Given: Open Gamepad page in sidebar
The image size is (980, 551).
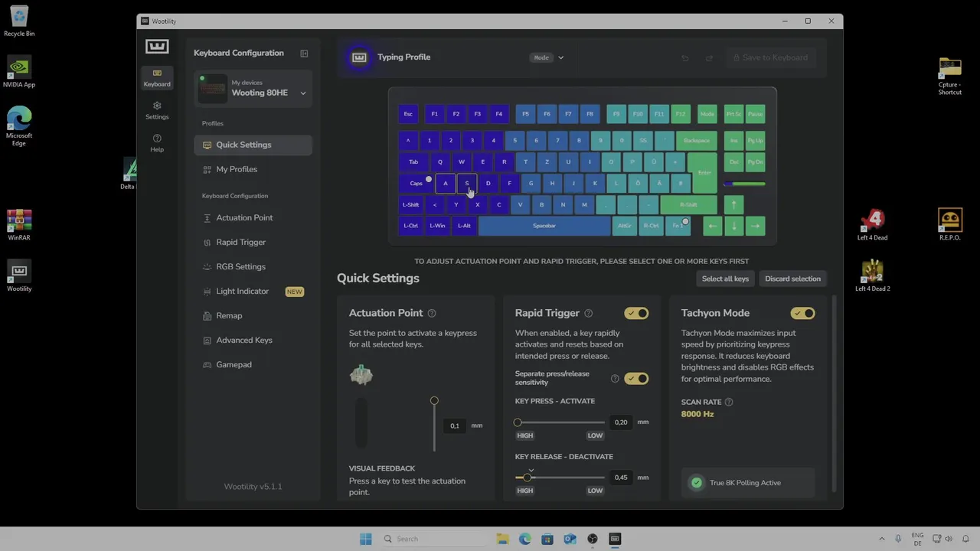Looking at the screenshot, I should pyautogui.click(x=253, y=365).
